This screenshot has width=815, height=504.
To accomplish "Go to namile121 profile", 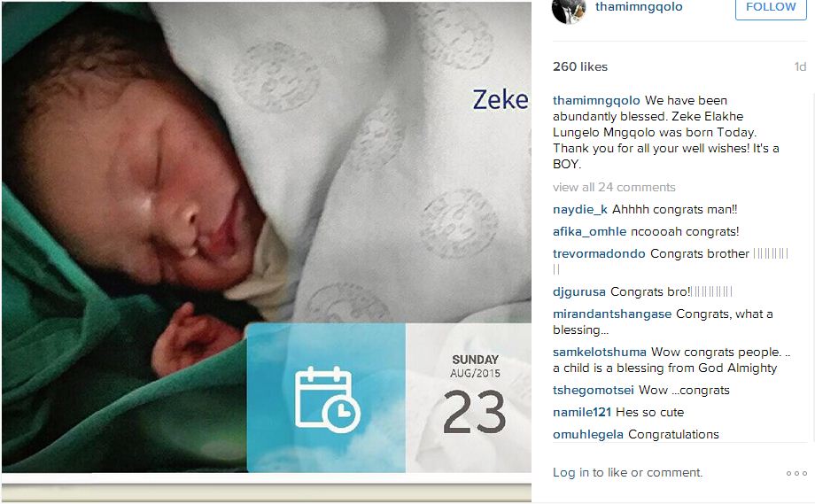I will pos(582,413).
